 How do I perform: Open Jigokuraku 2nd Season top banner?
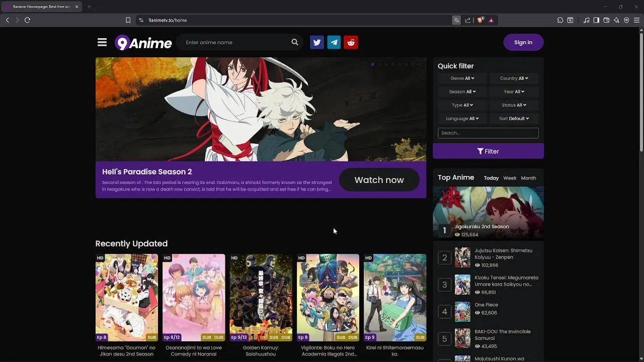coord(489,213)
